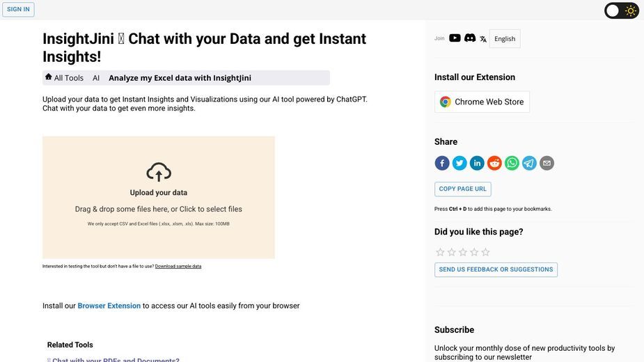Click the COPY PAGE URL button

pos(462,189)
